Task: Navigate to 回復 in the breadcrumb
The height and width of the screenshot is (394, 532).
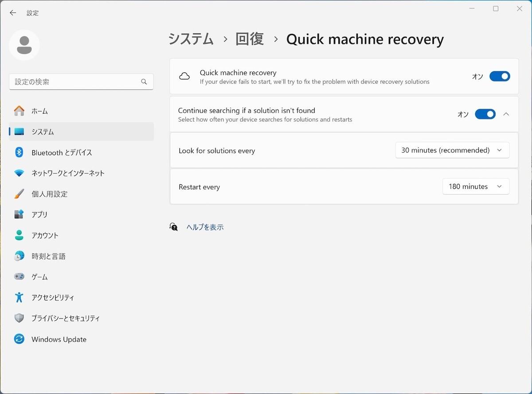Action: click(x=250, y=39)
